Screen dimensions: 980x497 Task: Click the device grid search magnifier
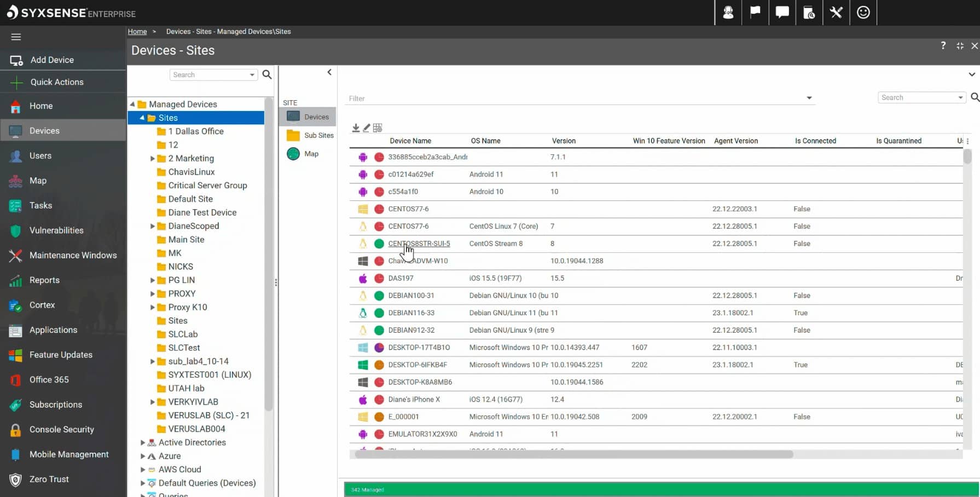975,97
